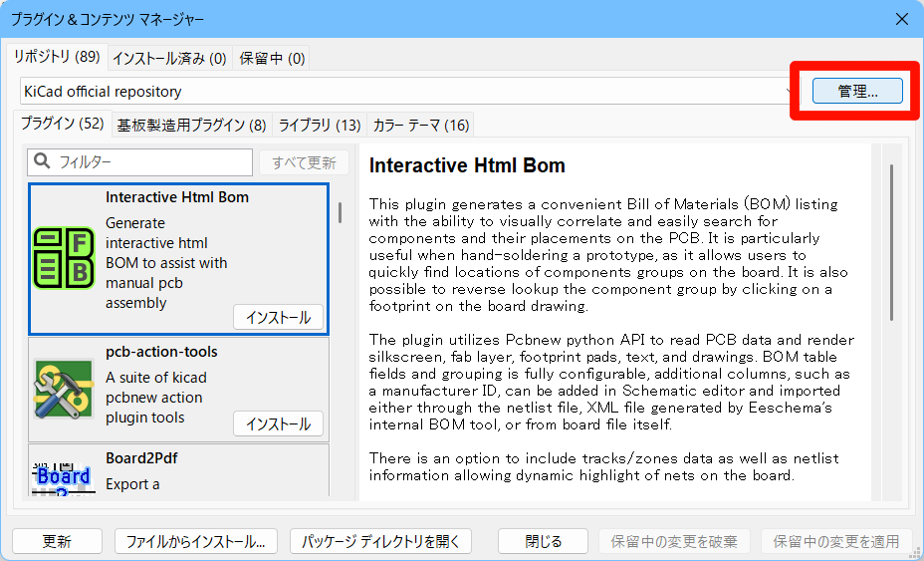Click the 保留中の変更を適用 button
This screenshot has width=924, height=561.
836,541
